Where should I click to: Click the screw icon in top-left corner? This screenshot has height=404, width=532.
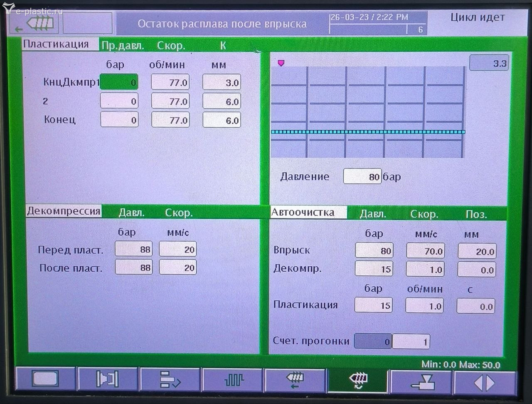(34, 23)
